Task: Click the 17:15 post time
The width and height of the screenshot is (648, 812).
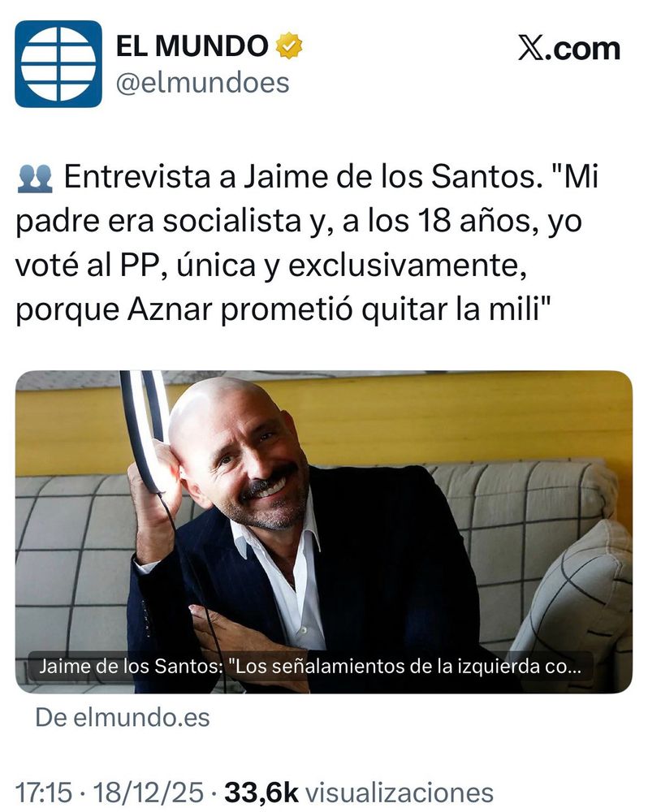Action: [44, 793]
